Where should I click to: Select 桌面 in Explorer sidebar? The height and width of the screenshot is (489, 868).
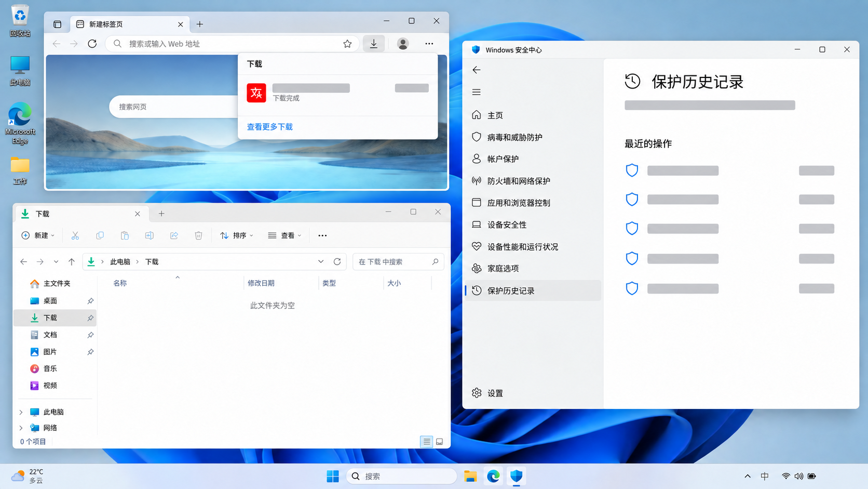point(55,301)
